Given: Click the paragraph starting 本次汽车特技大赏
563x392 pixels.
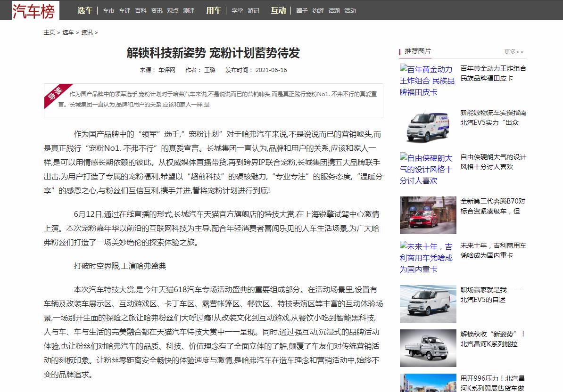Looking at the screenshot, I should (213, 332).
